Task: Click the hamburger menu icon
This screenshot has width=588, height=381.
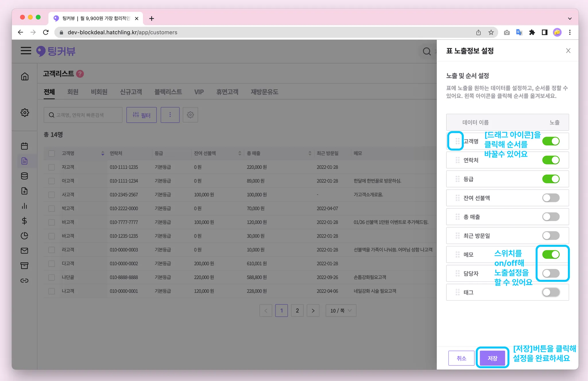Action: 26,51
